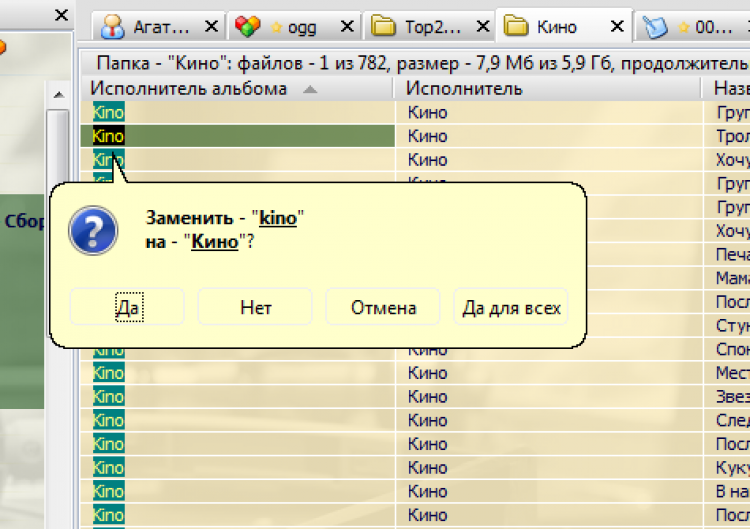This screenshot has height=529, width=750.
Task: Click the star icon on the 00… tab
Action: point(684,27)
